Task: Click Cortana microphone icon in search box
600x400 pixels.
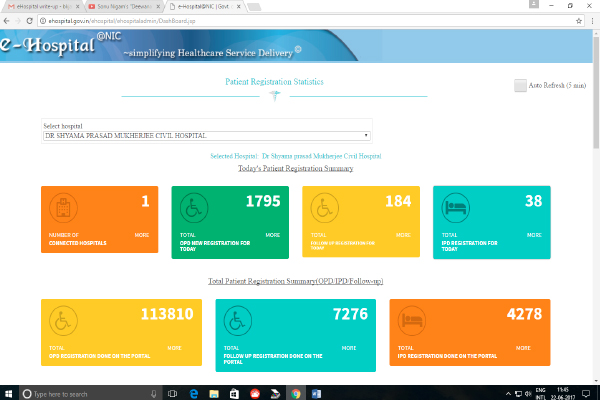Action: (153, 393)
